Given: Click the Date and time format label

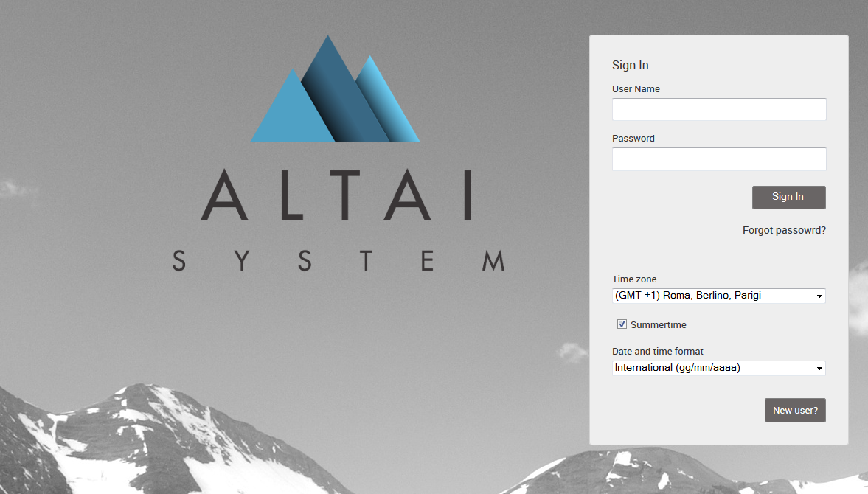Looking at the screenshot, I should tap(658, 351).
